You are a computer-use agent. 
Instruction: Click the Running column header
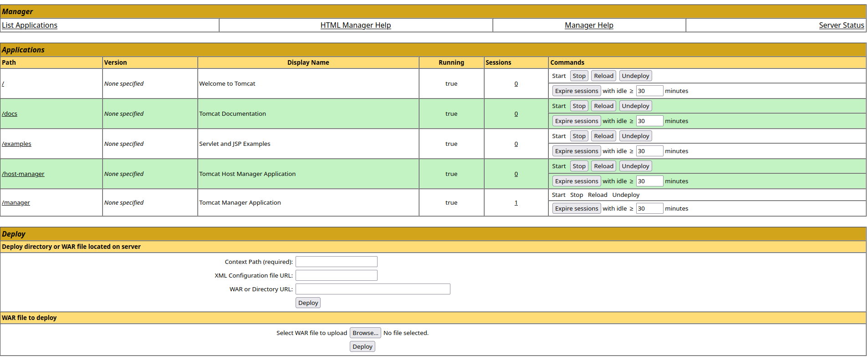(451, 63)
